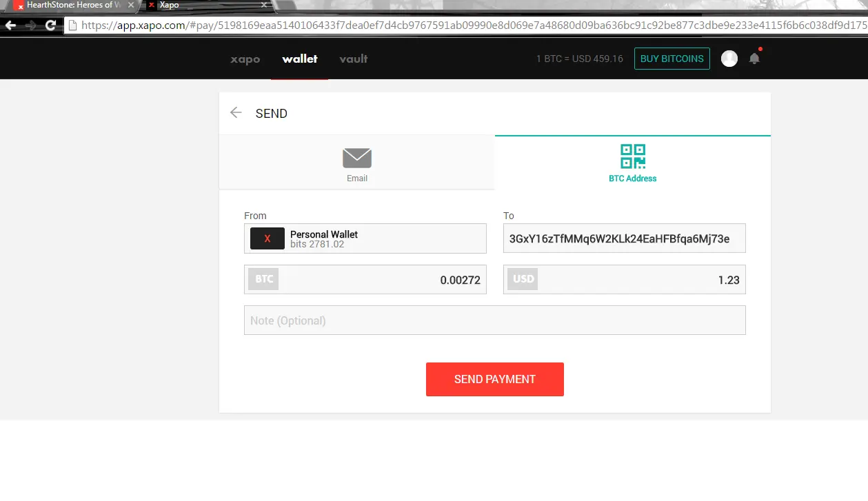Click the BTC currency label
868x501 pixels.
(x=263, y=279)
